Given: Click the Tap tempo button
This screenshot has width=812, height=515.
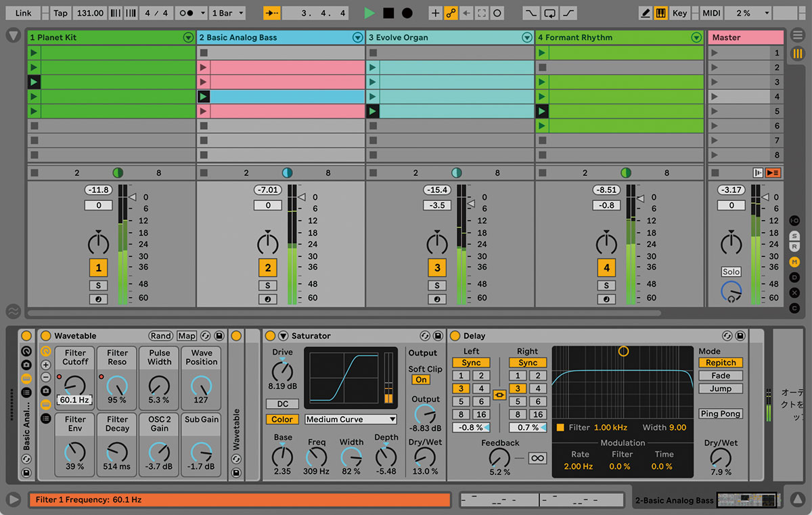Looking at the screenshot, I should (x=61, y=13).
